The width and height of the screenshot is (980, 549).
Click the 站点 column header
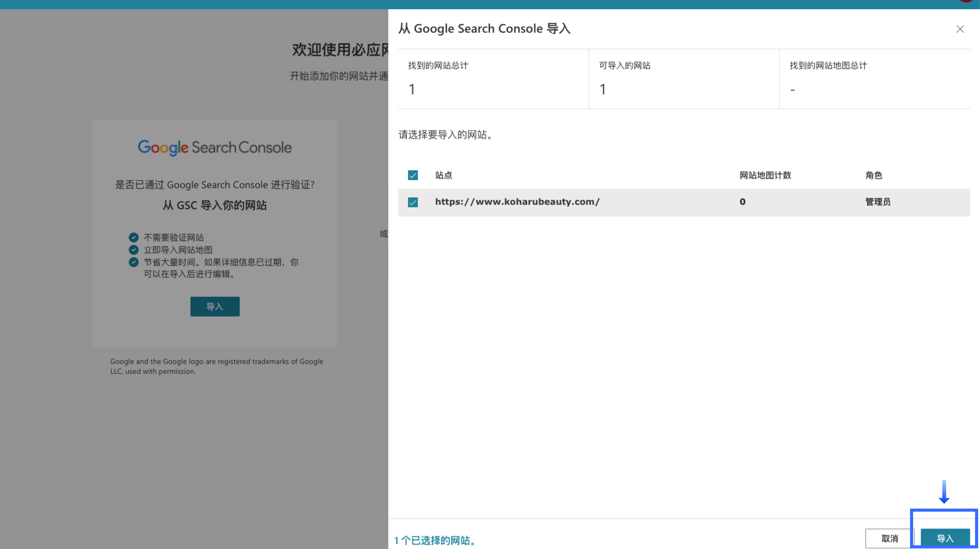pyautogui.click(x=443, y=175)
